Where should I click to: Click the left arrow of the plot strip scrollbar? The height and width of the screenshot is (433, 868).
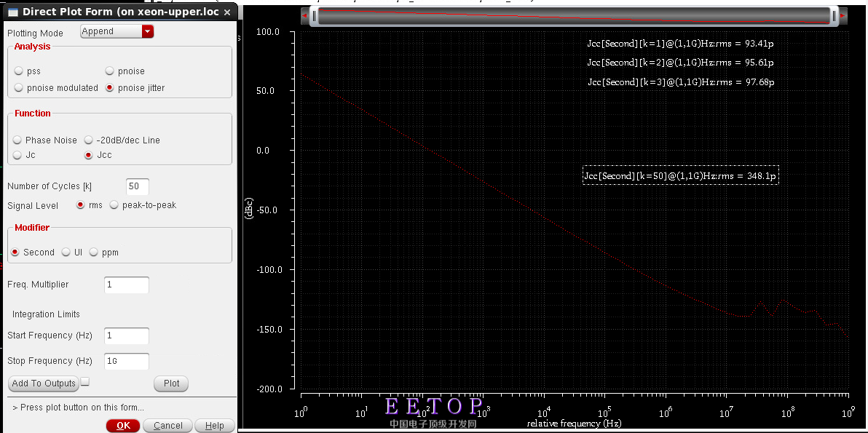pyautogui.click(x=304, y=17)
